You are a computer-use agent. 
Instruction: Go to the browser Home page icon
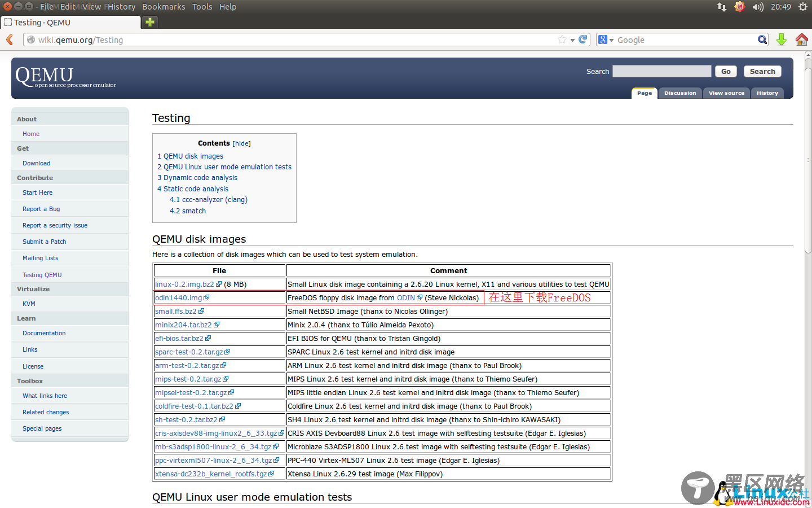[802, 40]
